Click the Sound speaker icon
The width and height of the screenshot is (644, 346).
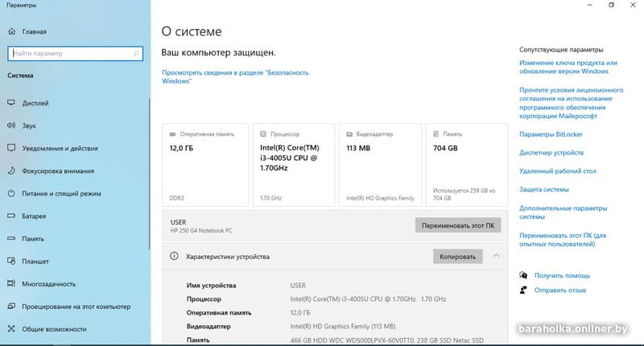point(11,126)
